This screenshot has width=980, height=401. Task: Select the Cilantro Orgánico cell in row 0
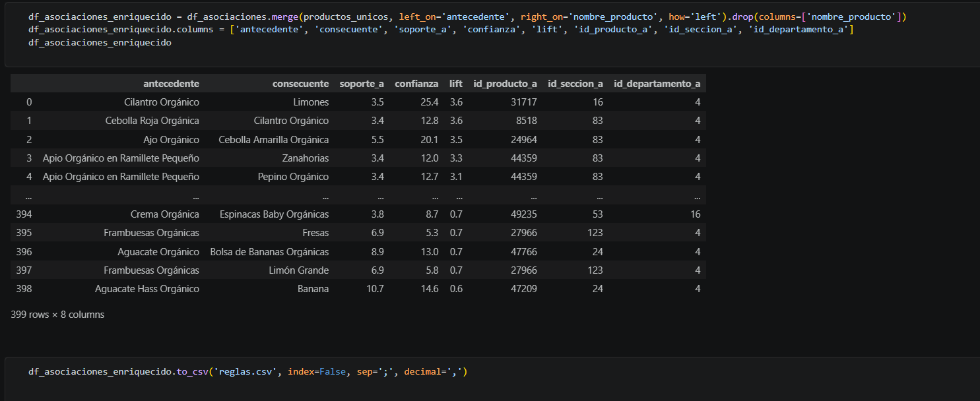161,102
